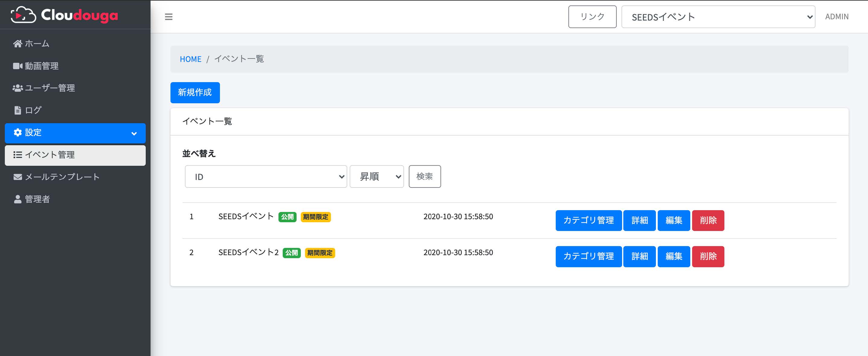Click the 期間限定 badge on SEEDSイベント row 1
This screenshot has height=356, width=868.
[315, 217]
